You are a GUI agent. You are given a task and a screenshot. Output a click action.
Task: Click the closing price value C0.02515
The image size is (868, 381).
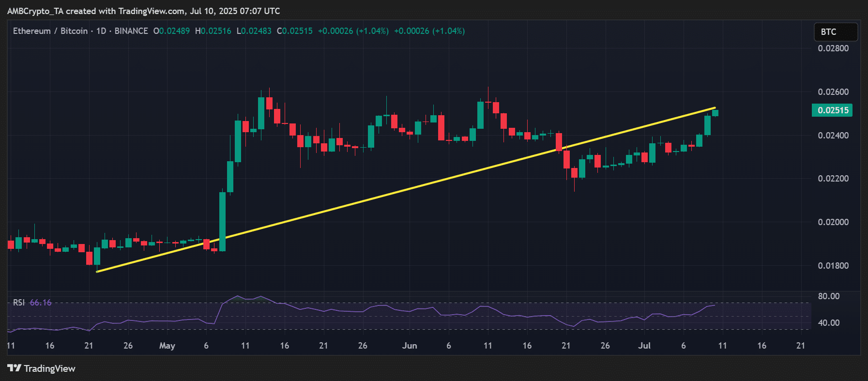(295, 31)
